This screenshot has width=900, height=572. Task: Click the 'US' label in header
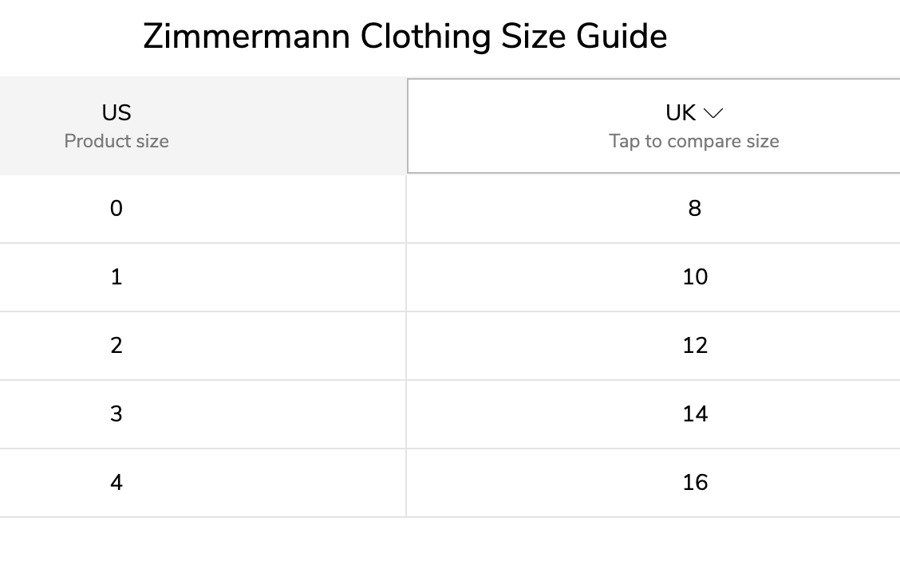coord(117,113)
